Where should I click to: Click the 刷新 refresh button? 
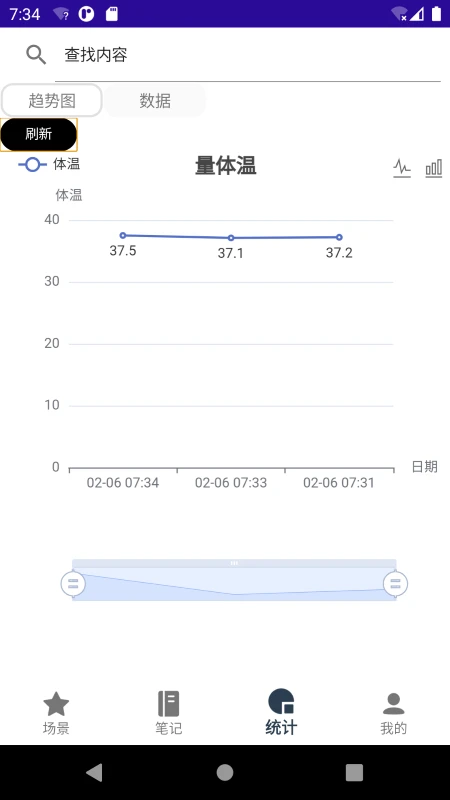39,135
